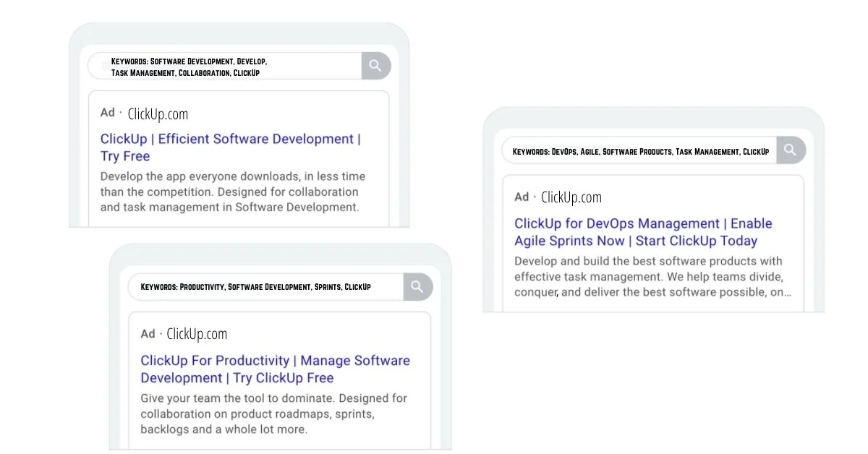Viewport: 868px width, 454px height.
Task: Focus search box with Productivity, Sprints keywords
Action: click(266, 286)
